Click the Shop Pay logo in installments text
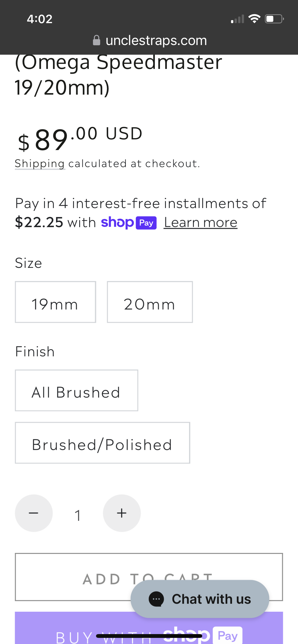Image resolution: width=298 pixels, height=644 pixels. 129,223
